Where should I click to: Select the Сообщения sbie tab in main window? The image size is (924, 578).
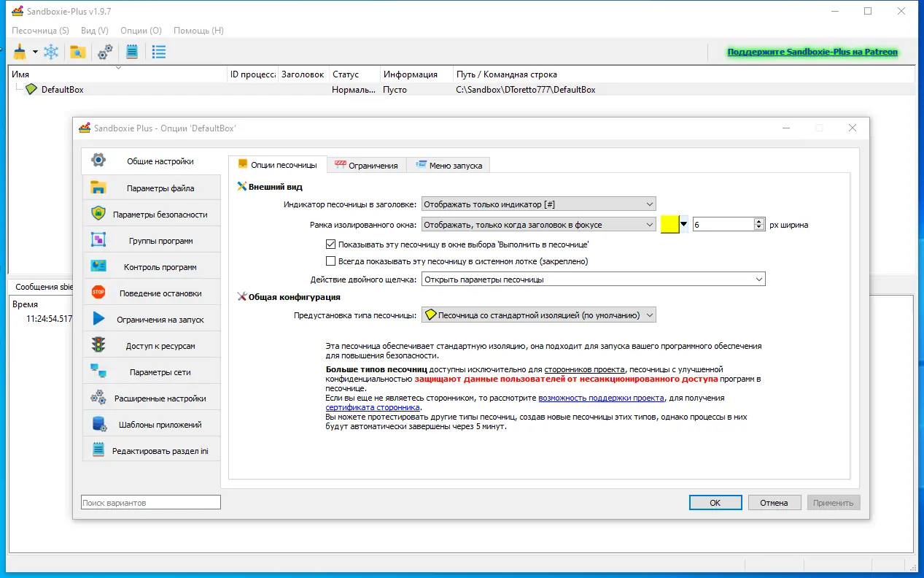tap(42, 287)
